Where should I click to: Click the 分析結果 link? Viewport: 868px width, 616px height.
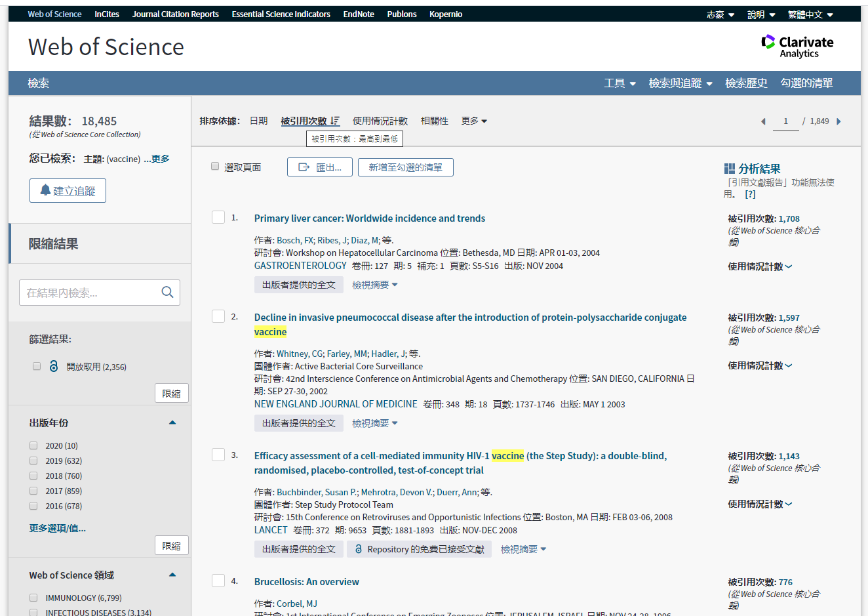(759, 169)
